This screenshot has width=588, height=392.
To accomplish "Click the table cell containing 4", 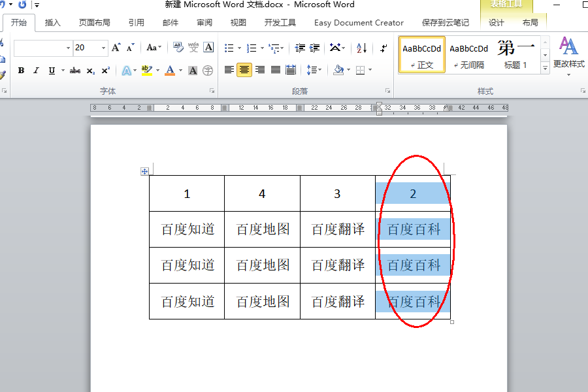I will 262,193.
